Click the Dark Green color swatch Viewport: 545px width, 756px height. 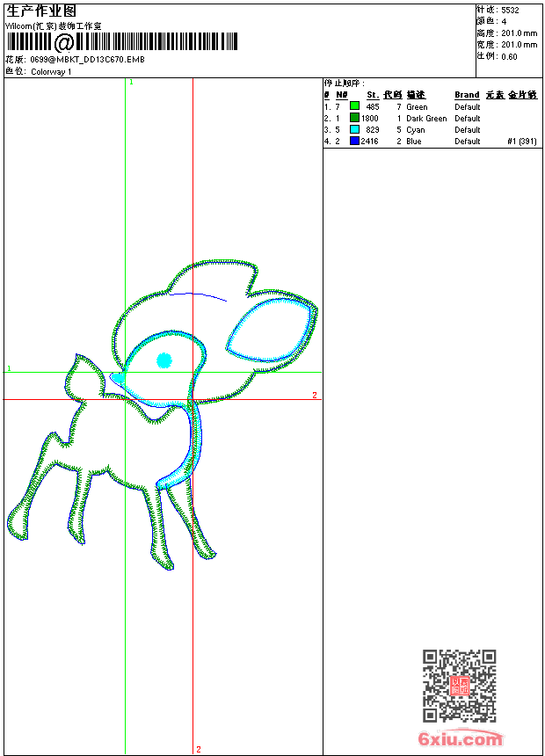pos(354,118)
